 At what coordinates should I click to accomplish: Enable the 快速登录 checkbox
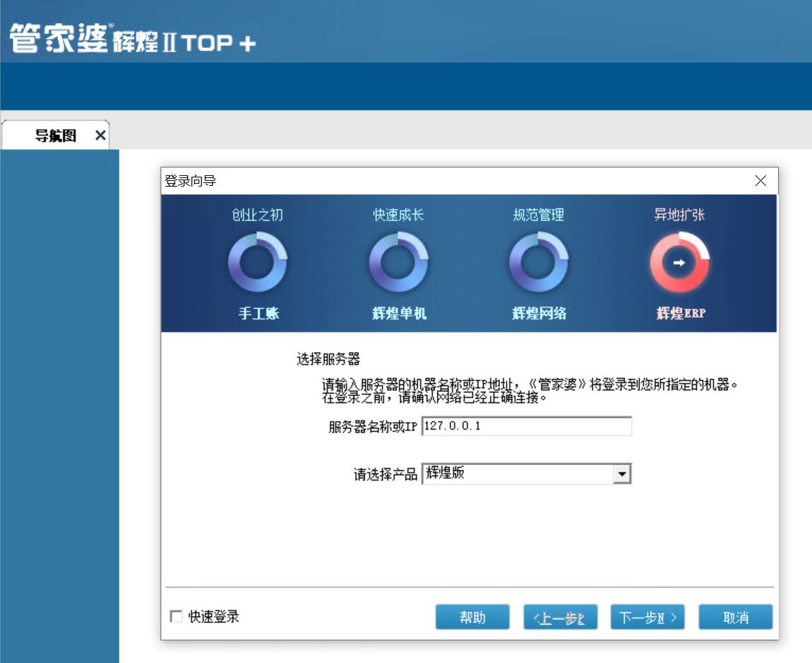coord(176,617)
